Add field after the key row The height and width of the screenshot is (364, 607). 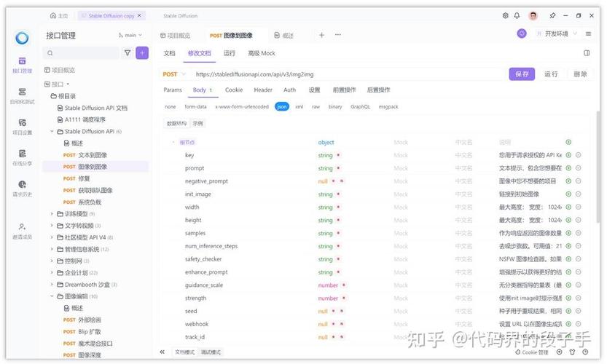[568, 155]
